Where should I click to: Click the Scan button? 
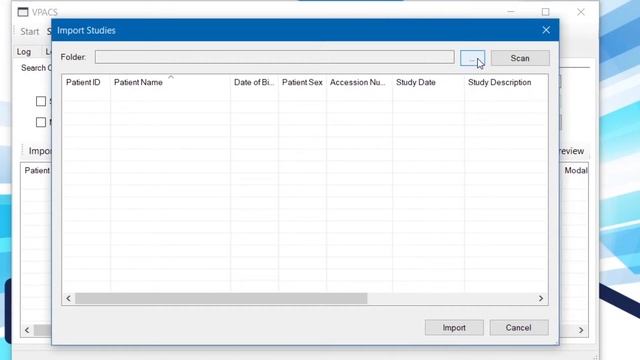pos(520,58)
